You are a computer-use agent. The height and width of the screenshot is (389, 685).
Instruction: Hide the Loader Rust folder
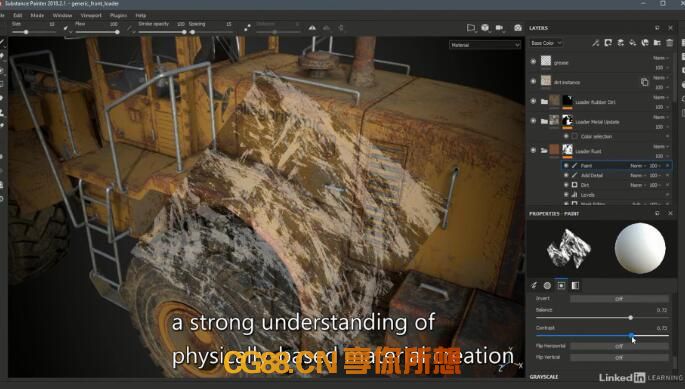(x=533, y=150)
